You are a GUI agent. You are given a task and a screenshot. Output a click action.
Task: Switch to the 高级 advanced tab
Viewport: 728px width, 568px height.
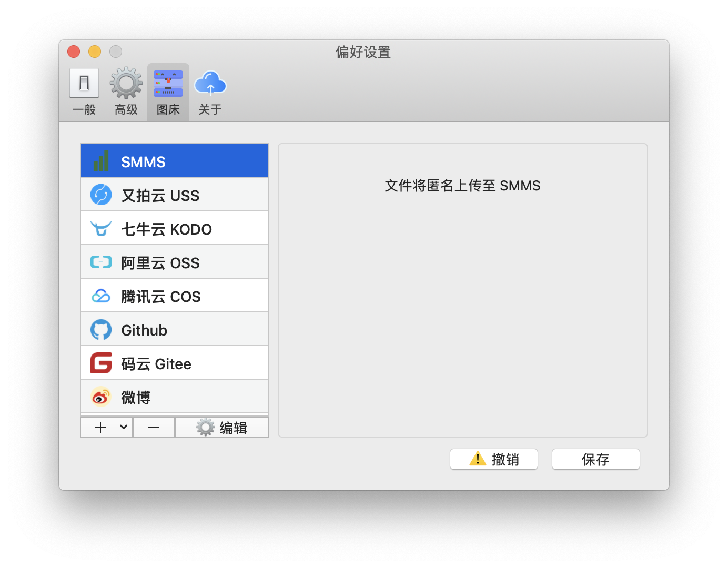(126, 93)
